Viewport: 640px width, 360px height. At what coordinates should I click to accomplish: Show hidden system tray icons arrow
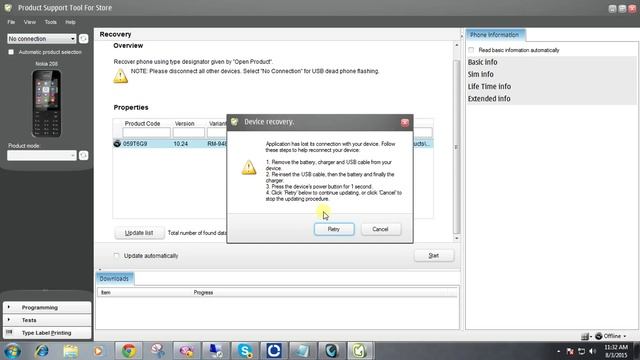tap(558, 351)
